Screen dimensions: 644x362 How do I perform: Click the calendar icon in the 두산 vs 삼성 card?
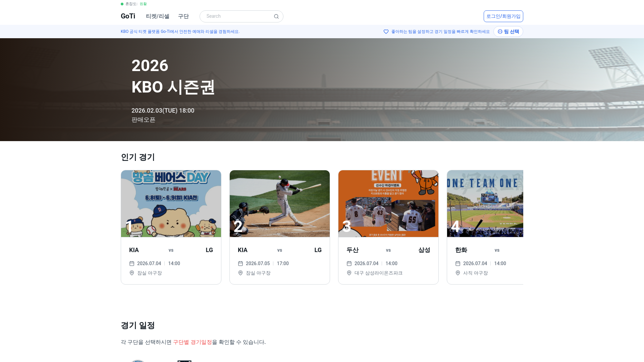click(x=349, y=263)
